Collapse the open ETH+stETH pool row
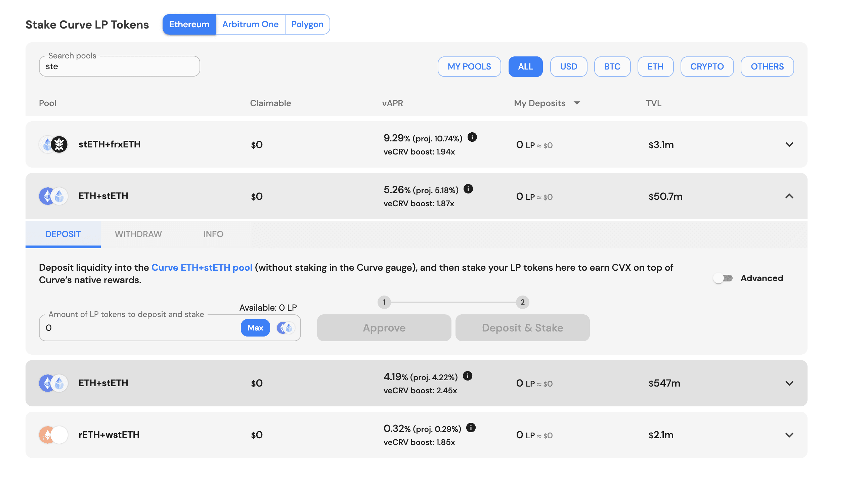This screenshot has height=489, width=868. click(789, 196)
